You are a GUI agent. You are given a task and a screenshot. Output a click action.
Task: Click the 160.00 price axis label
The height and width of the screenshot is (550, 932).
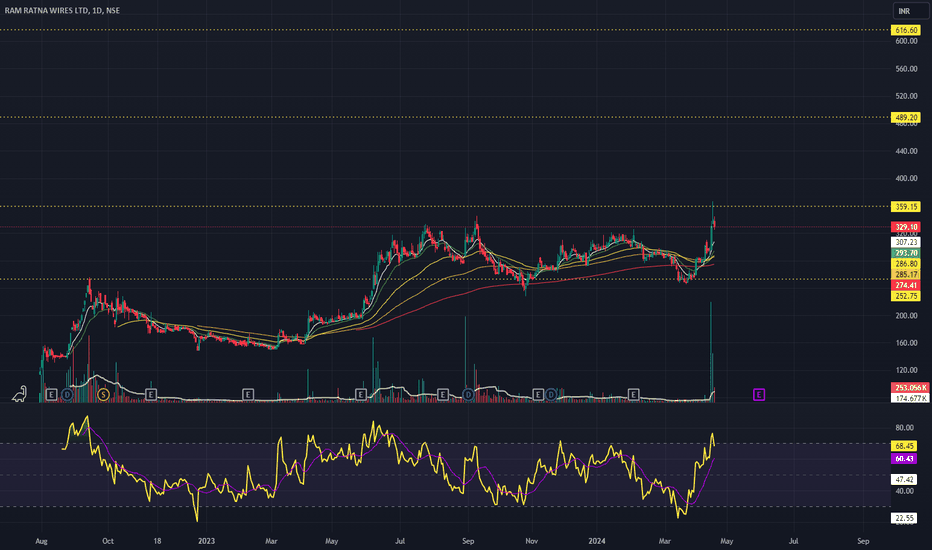[x=906, y=342]
